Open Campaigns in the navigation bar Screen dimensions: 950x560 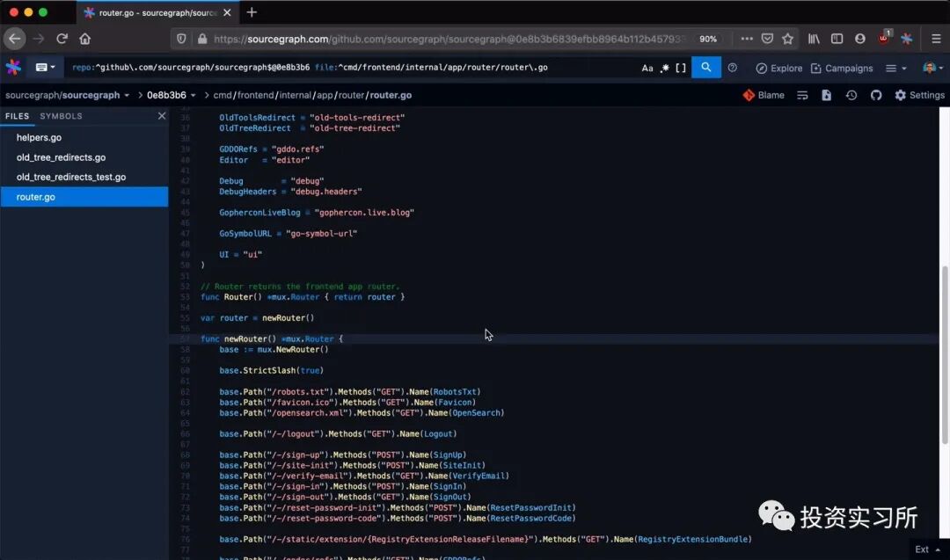(842, 69)
